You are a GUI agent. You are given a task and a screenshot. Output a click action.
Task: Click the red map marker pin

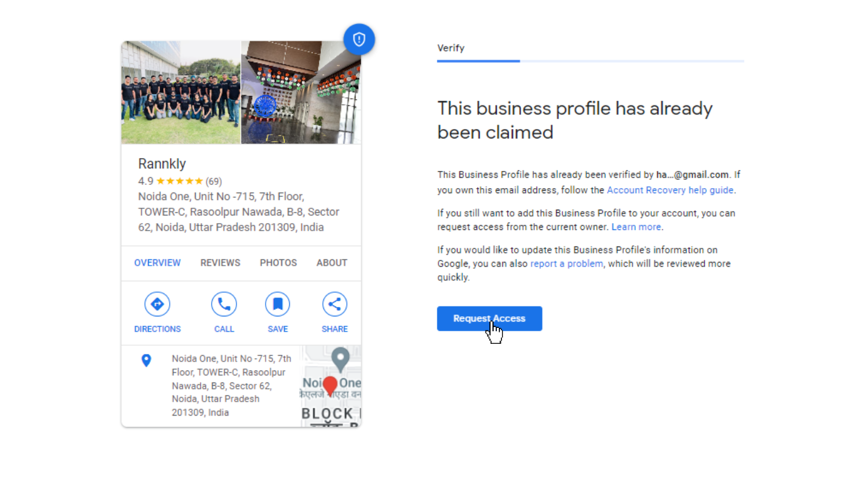coord(330,385)
